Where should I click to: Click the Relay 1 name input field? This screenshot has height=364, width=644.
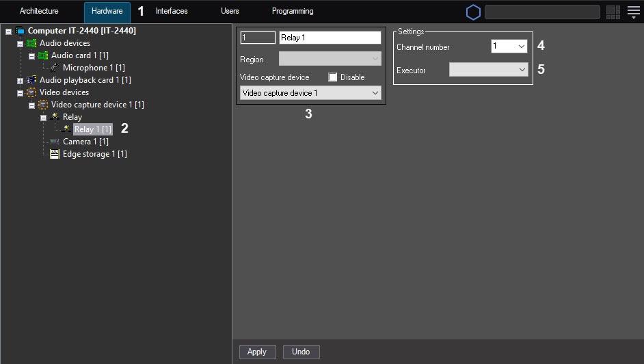click(x=330, y=38)
